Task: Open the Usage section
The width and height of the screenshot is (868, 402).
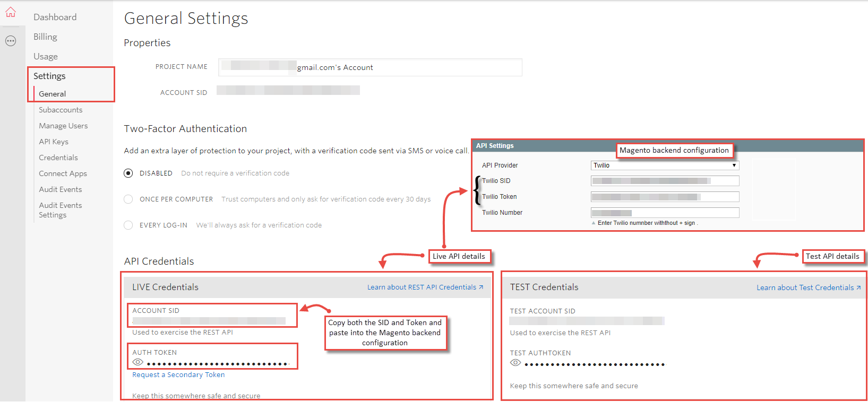Action: click(x=46, y=56)
